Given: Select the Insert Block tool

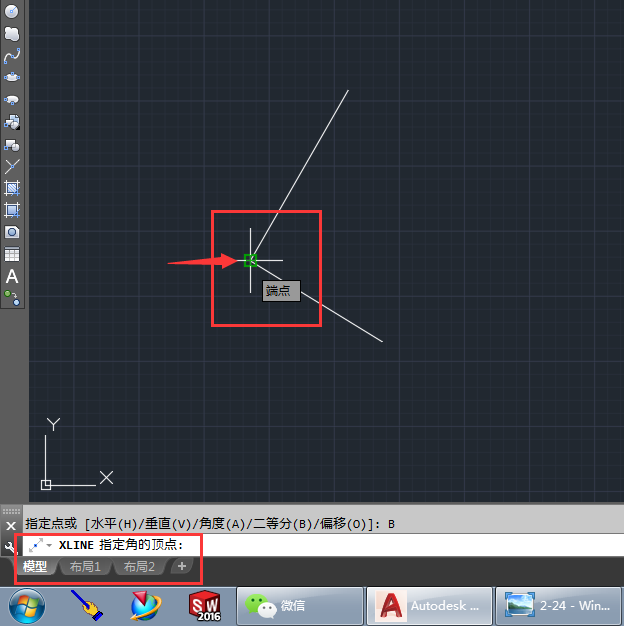Looking at the screenshot, I should tap(12, 122).
